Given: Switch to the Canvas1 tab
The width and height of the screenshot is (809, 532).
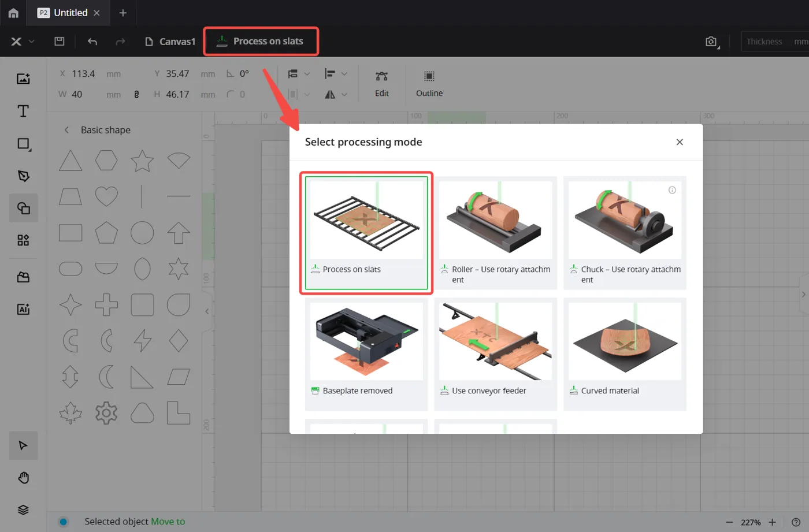Looking at the screenshot, I should pos(170,42).
